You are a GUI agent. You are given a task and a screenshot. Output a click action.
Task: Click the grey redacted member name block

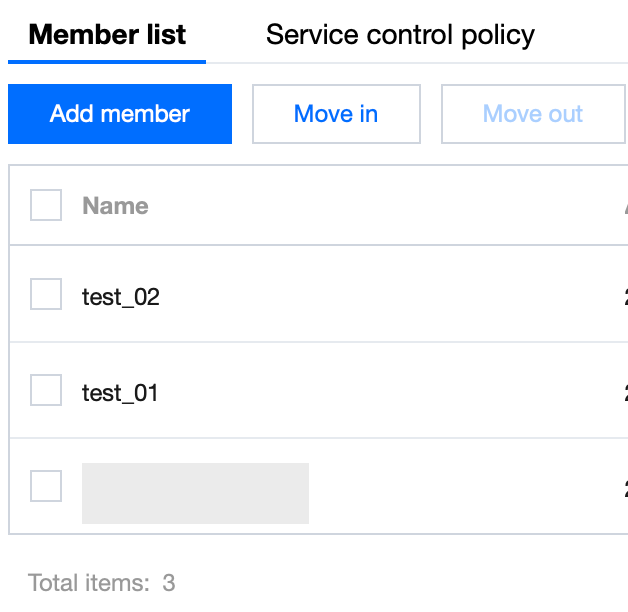click(x=195, y=493)
